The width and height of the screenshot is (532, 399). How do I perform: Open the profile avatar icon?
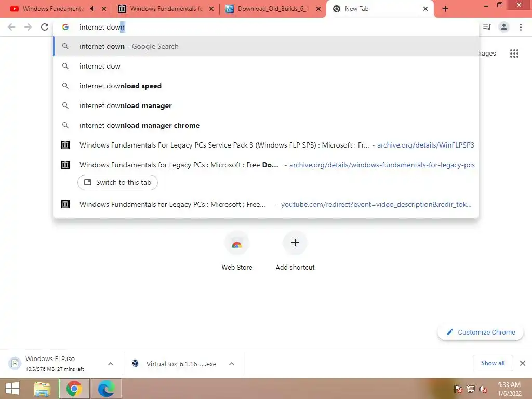tap(504, 27)
